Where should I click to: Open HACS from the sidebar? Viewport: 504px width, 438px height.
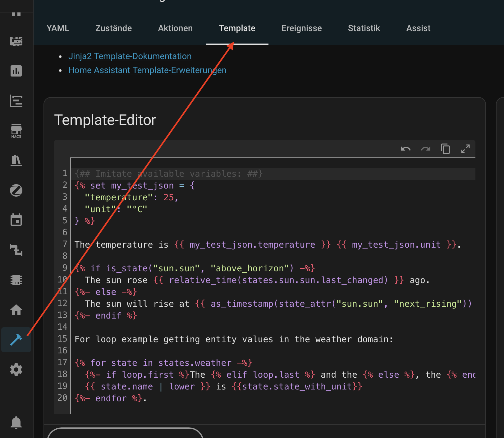click(x=16, y=130)
